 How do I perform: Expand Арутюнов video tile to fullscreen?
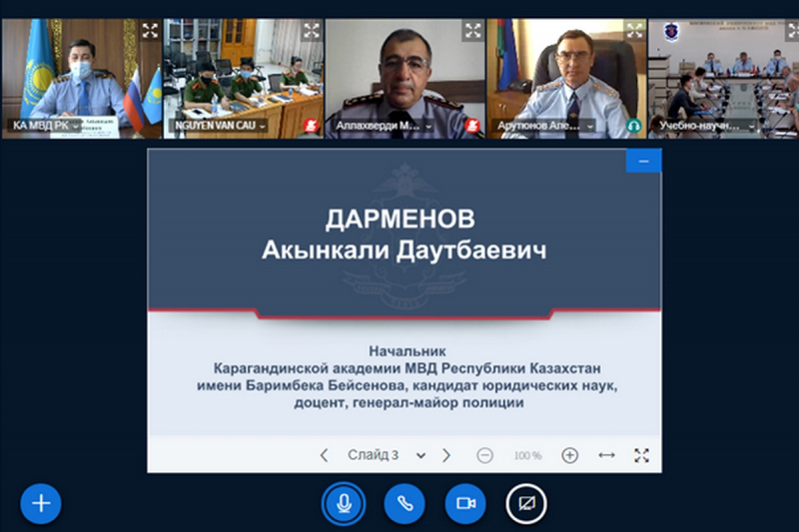coord(634,31)
